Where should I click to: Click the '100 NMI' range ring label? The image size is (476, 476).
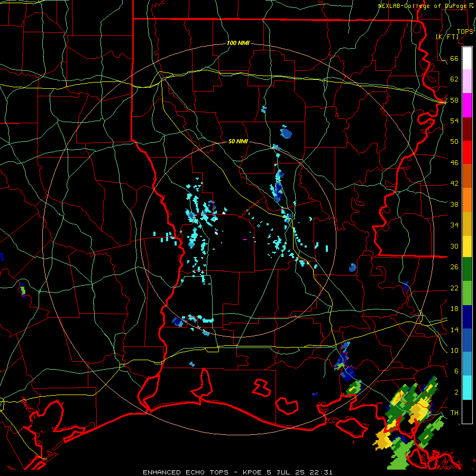238,43
